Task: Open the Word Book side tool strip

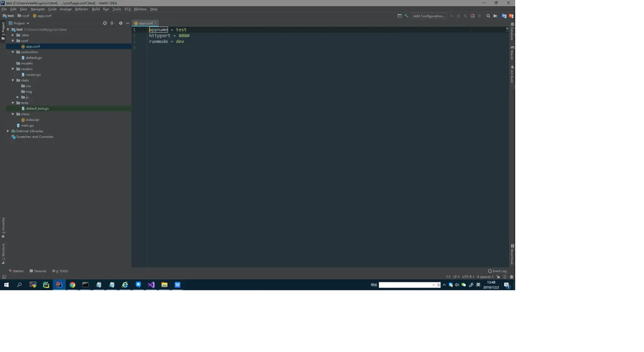Action: click(x=512, y=254)
